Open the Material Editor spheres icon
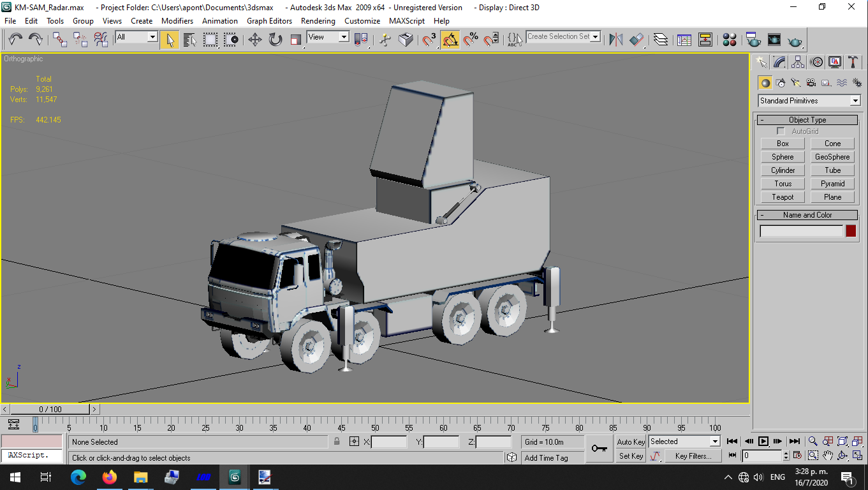The width and height of the screenshot is (868, 490). click(730, 40)
